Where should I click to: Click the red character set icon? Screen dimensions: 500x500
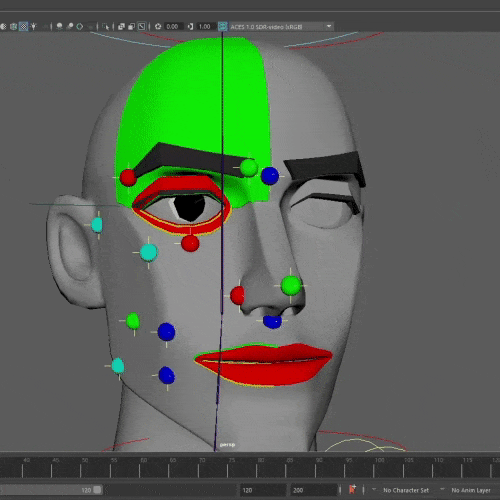[352, 489]
